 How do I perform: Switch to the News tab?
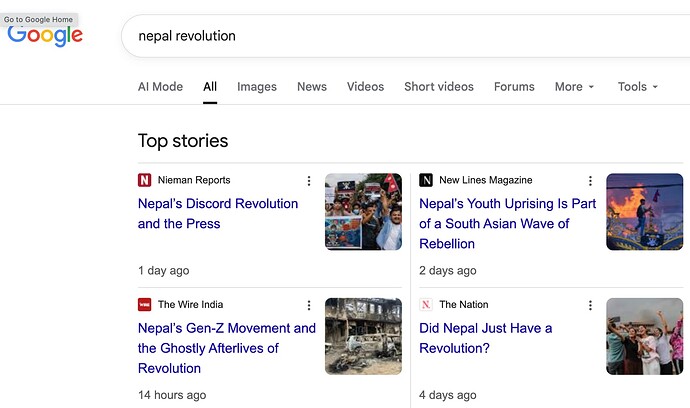pyautogui.click(x=312, y=87)
